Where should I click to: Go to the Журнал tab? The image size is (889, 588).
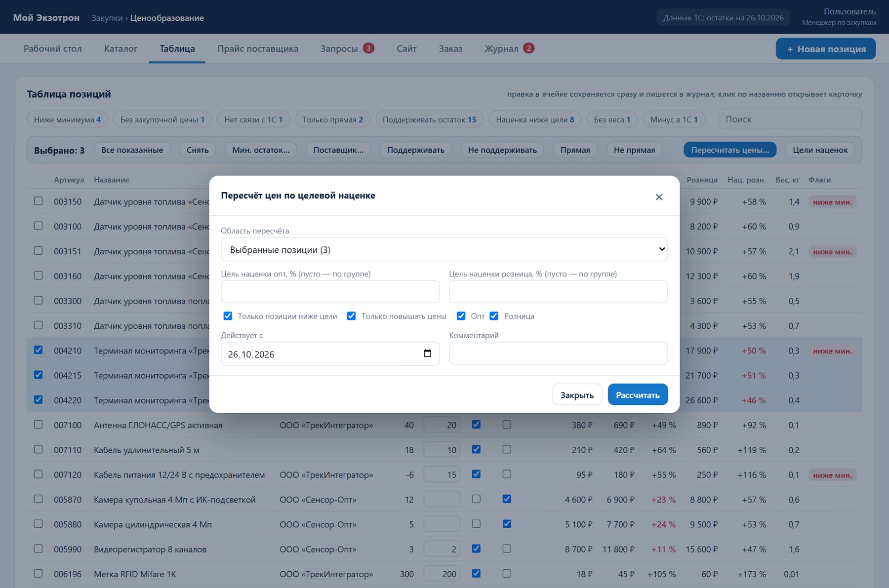click(509, 48)
